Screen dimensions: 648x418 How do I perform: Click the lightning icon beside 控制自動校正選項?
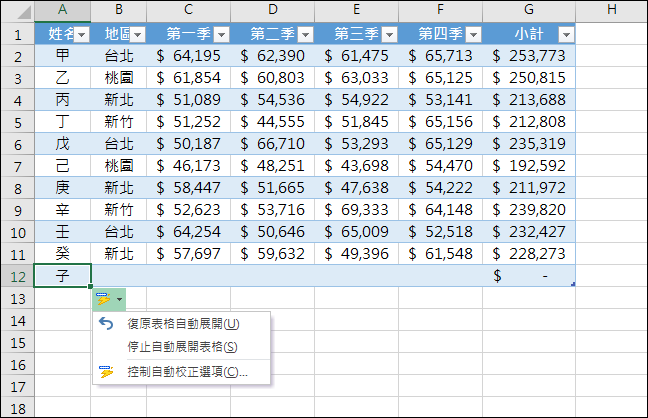[x=106, y=371]
